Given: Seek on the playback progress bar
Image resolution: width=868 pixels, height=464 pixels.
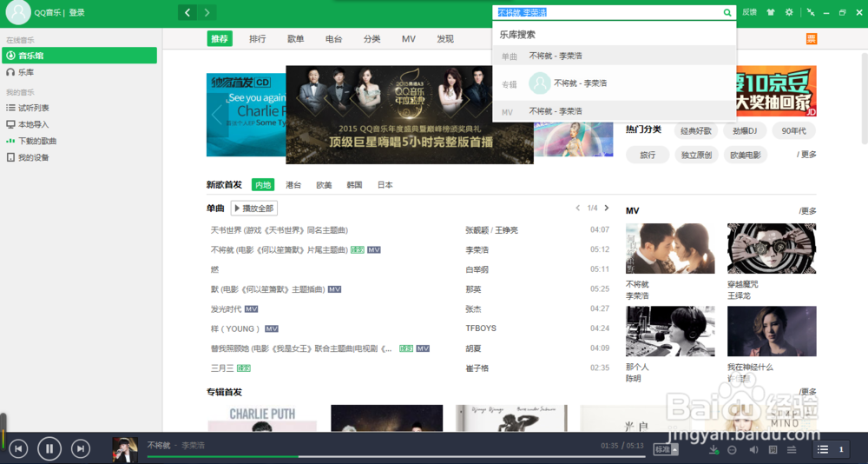Looking at the screenshot, I should click(396, 457).
